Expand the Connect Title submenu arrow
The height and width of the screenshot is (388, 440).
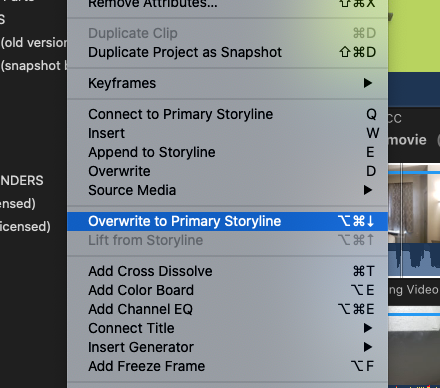tap(368, 328)
